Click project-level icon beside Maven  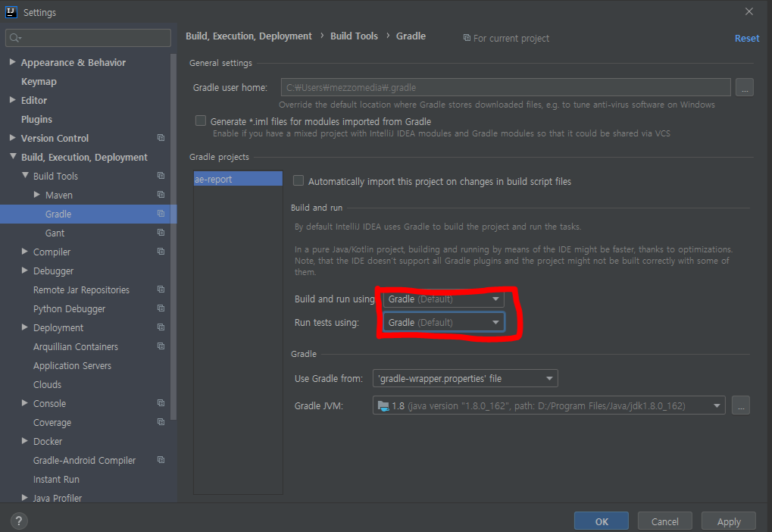click(x=161, y=195)
